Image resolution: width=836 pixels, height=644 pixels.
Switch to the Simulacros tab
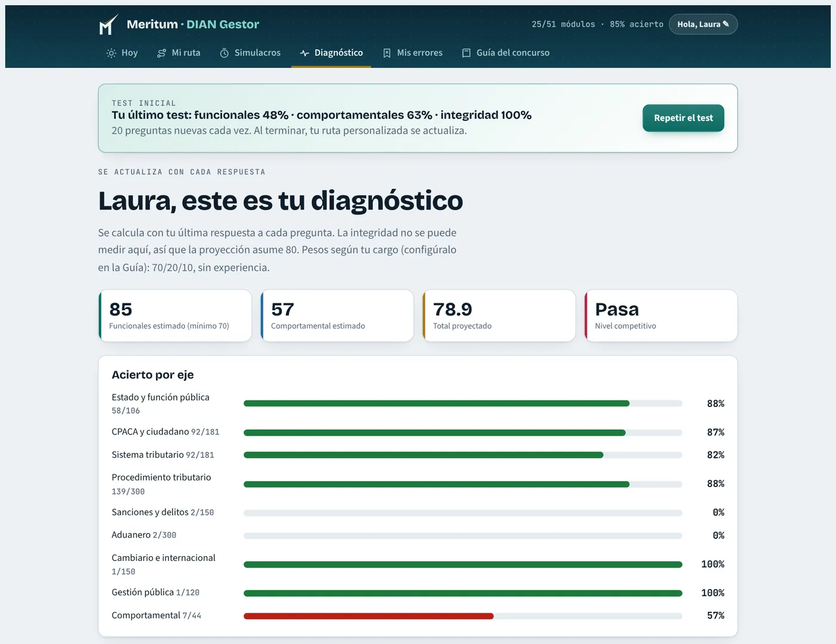250,53
